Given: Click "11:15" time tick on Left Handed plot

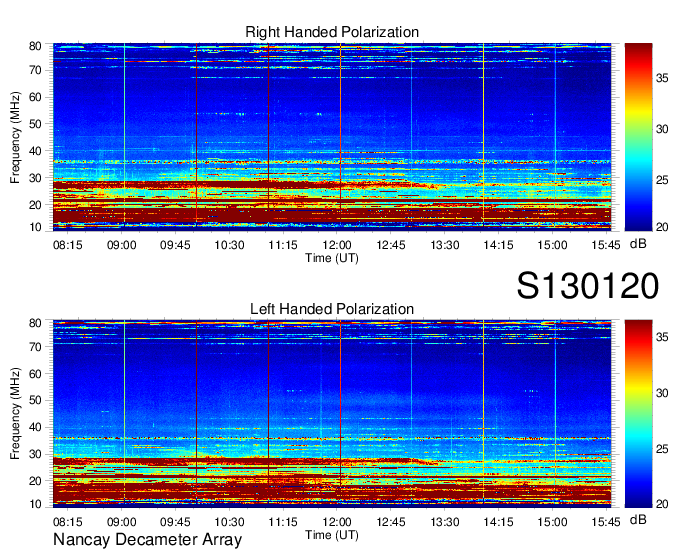Looking at the screenshot, I should point(283,522).
